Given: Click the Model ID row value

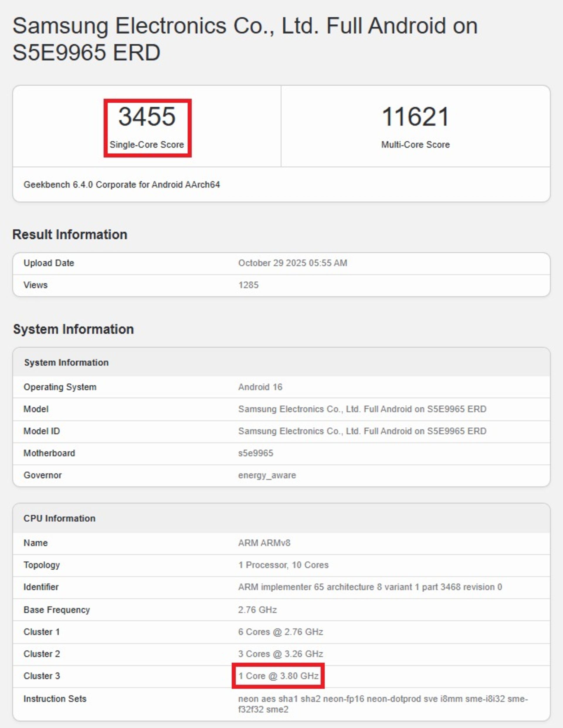Looking at the screenshot, I should pyautogui.click(x=362, y=431).
